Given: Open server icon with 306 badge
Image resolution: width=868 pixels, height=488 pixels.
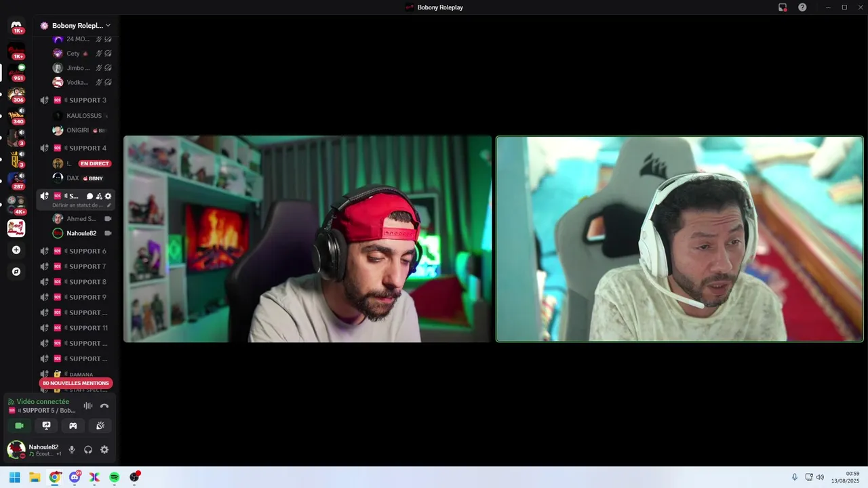Looking at the screenshot, I should coord(16,94).
